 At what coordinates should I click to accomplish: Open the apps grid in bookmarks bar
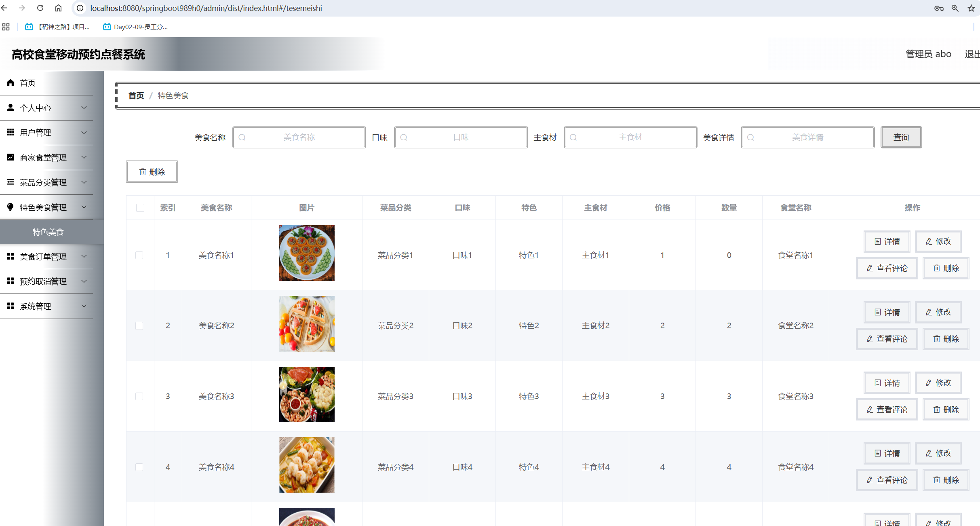(x=6, y=27)
